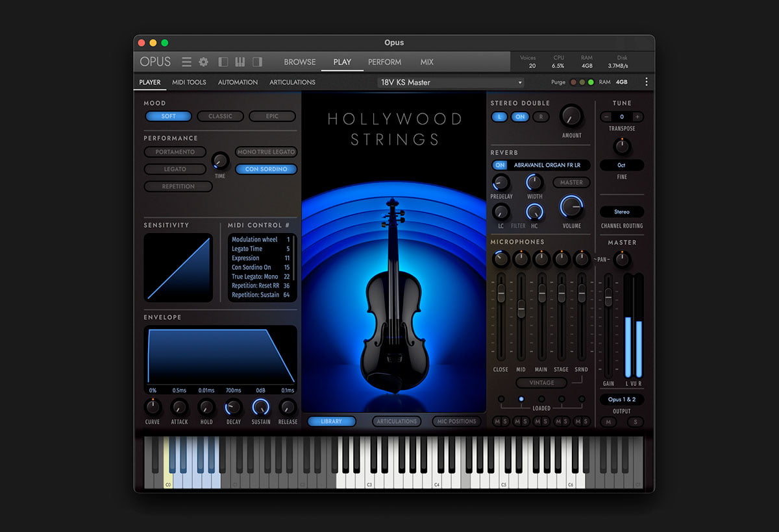The width and height of the screenshot is (779, 532).
Task: Load the Mid microphone via its loaded dot
Action: [x=521, y=399]
